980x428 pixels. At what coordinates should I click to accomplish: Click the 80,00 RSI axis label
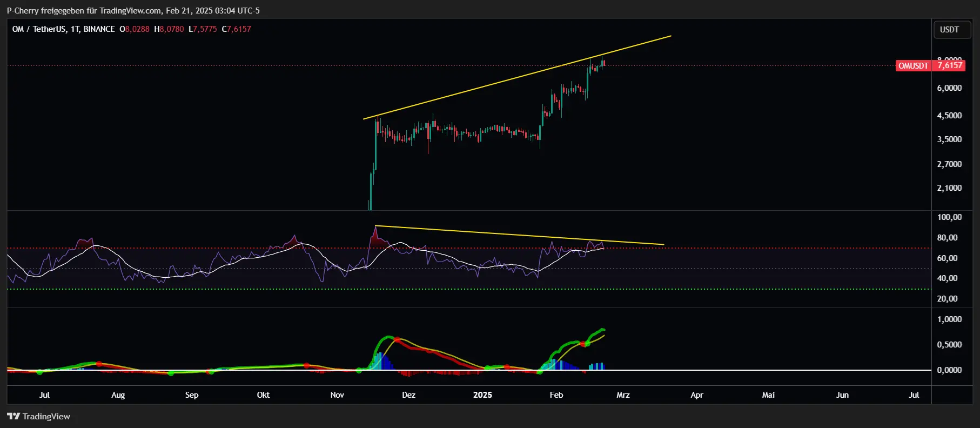[947, 238]
